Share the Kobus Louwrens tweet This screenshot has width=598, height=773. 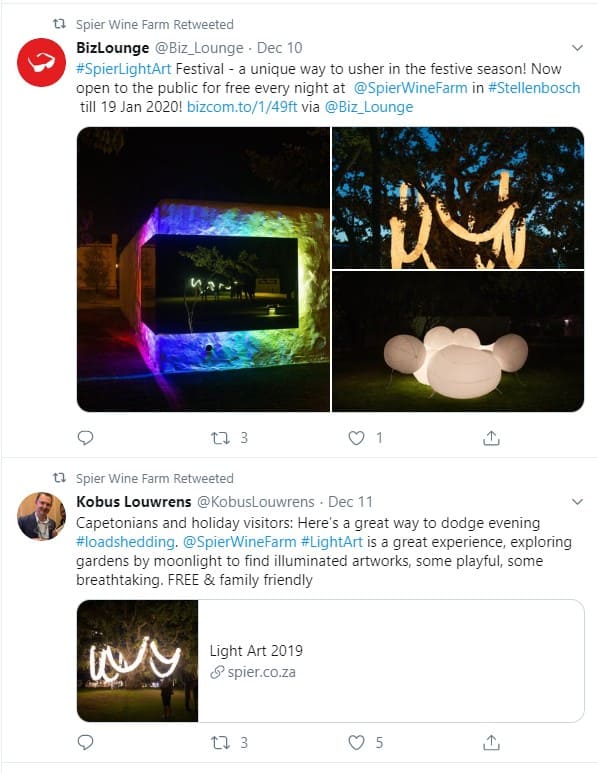coord(491,742)
